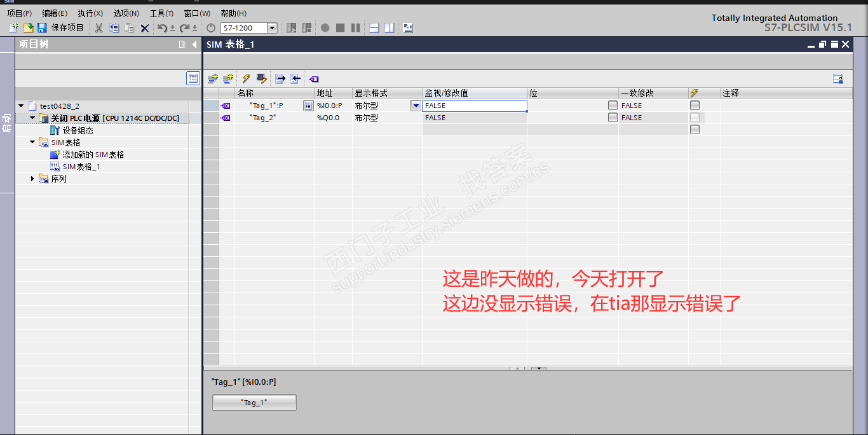Screen dimensions: 868x435
Task: Click the scissors cut icon
Action: pyautogui.click(x=98, y=28)
